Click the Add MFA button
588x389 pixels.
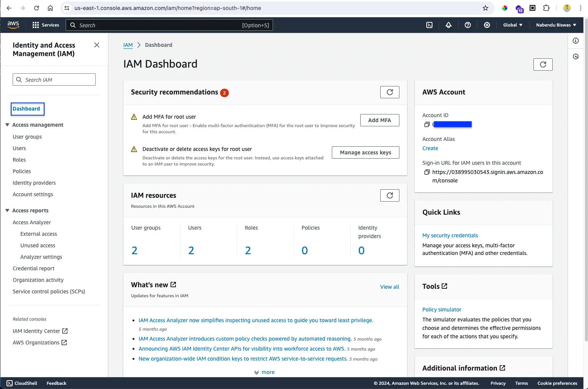380,120
